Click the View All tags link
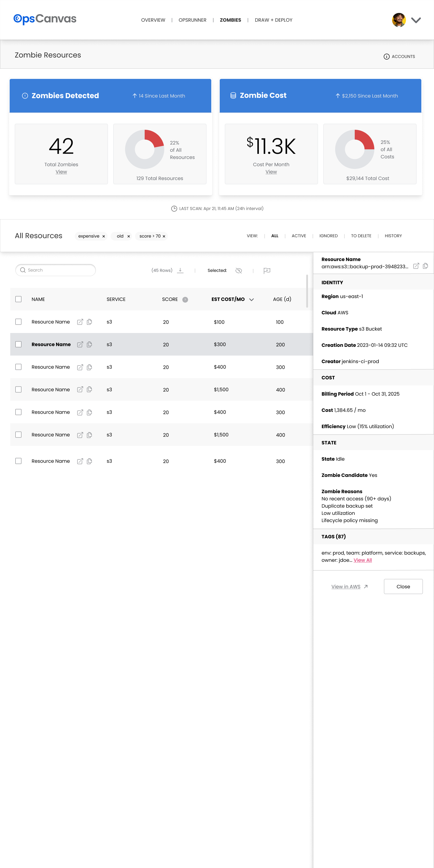The image size is (434, 868). 363,560
